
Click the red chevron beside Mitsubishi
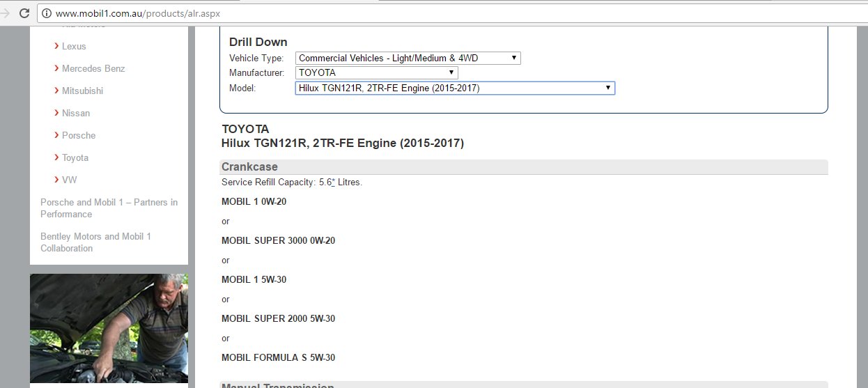56,91
